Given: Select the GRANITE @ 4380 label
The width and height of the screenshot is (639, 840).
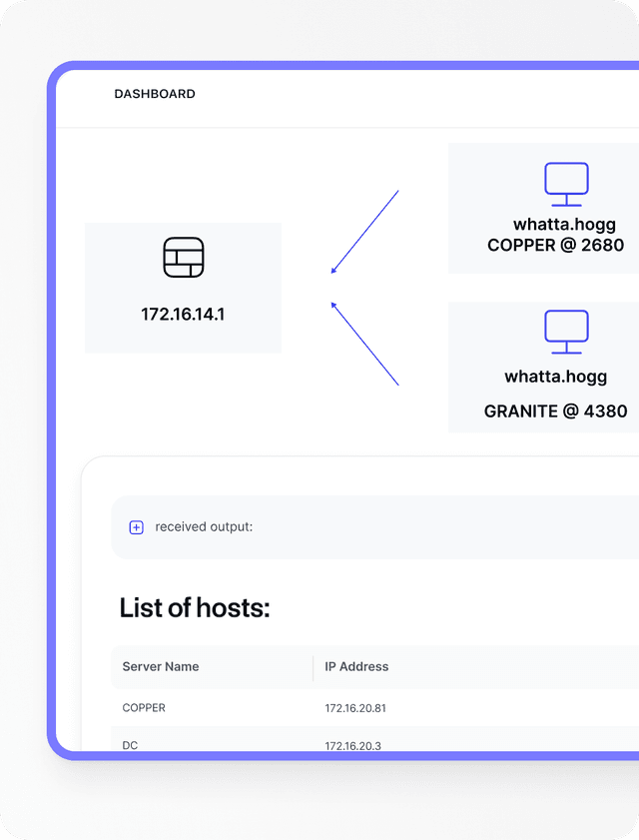Looking at the screenshot, I should coord(555,411).
